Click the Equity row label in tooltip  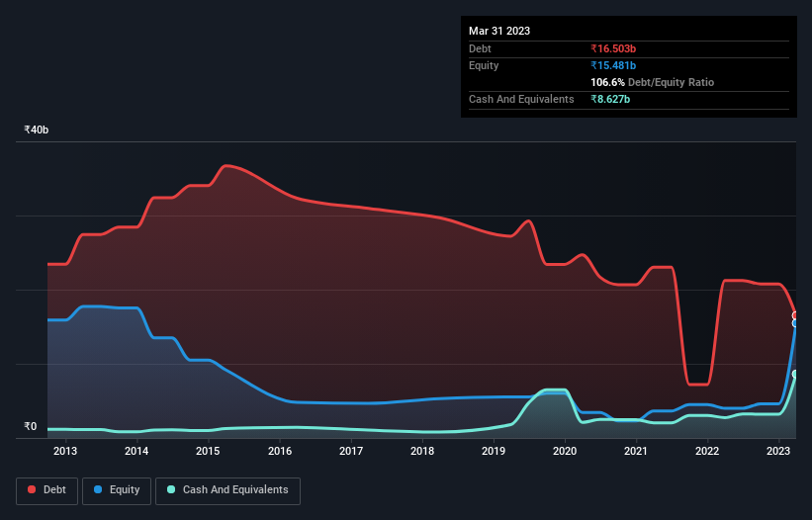coord(484,65)
